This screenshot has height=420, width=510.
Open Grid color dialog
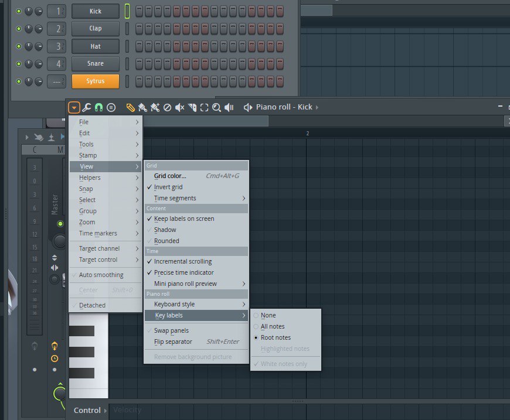pos(196,176)
